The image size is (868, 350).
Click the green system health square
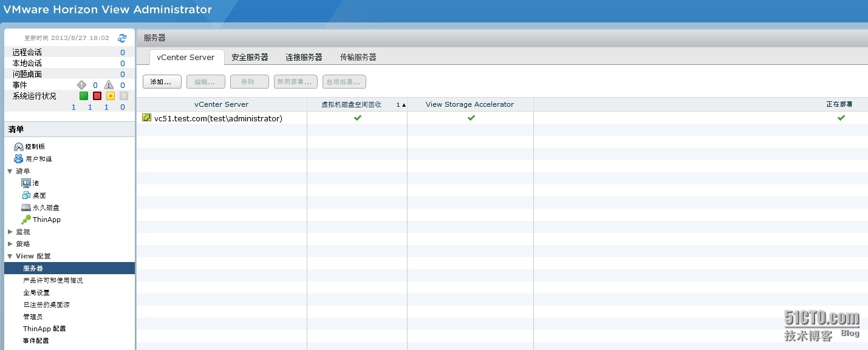(84, 96)
